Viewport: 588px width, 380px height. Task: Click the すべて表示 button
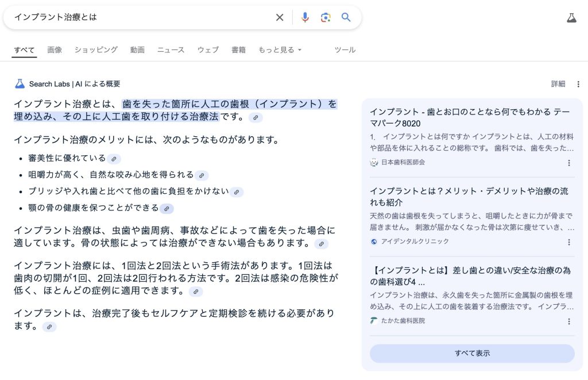tap(472, 354)
